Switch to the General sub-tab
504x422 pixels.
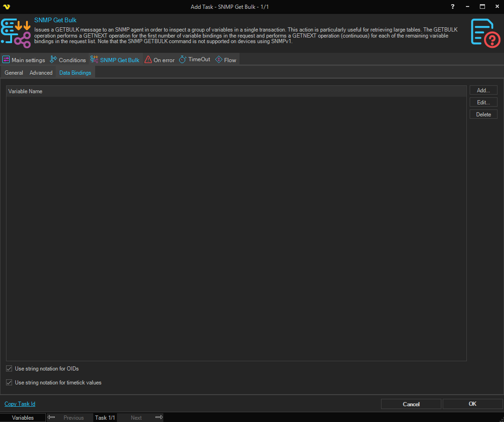point(14,73)
